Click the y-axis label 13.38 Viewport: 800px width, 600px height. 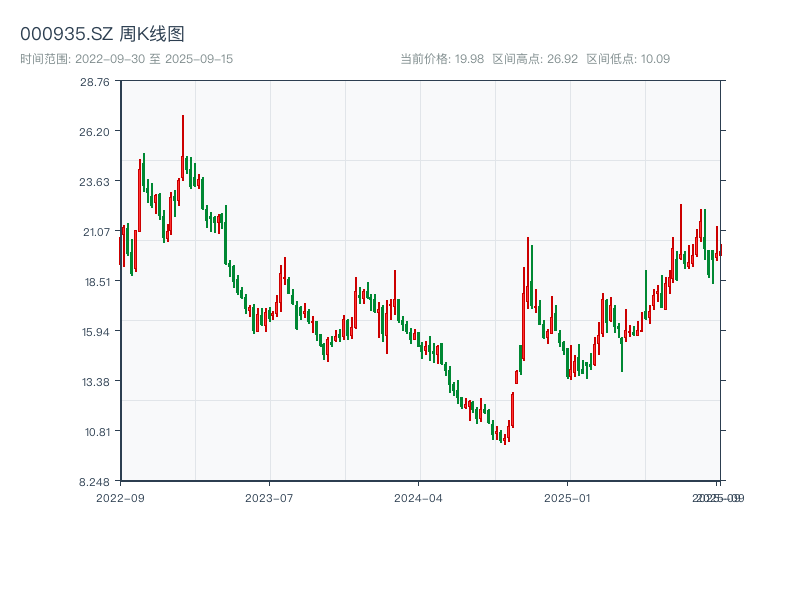tap(95, 382)
